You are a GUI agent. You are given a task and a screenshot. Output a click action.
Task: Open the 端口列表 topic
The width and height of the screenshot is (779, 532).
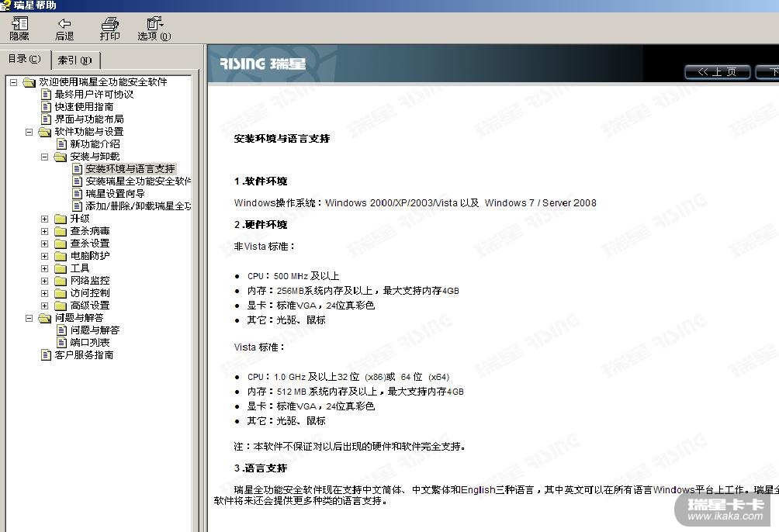point(89,343)
